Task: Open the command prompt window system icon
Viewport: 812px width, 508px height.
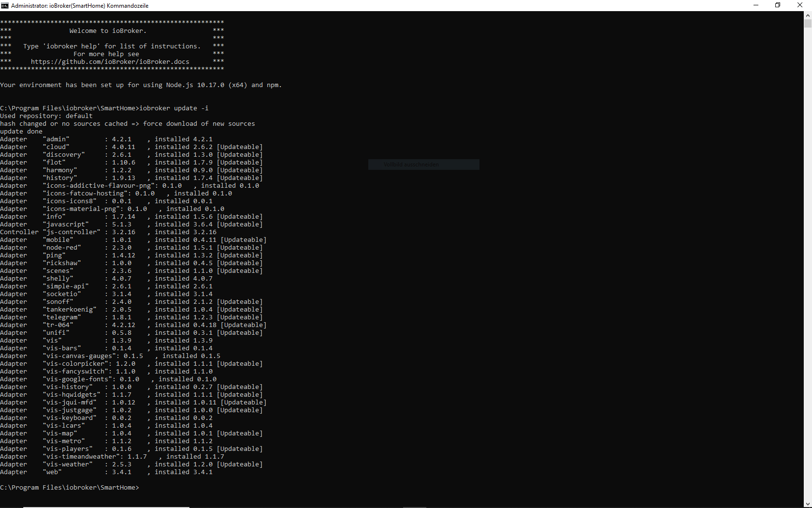Action: click(5, 5)
